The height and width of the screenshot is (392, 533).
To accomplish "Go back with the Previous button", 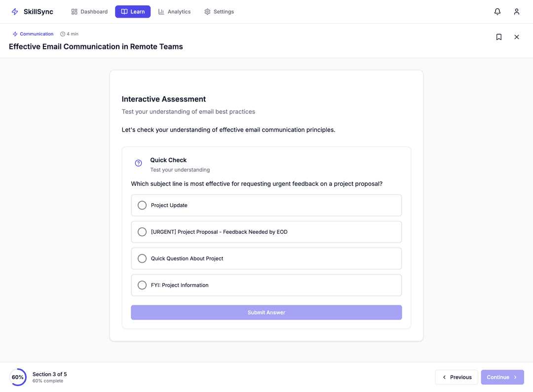I will [457, 377].
